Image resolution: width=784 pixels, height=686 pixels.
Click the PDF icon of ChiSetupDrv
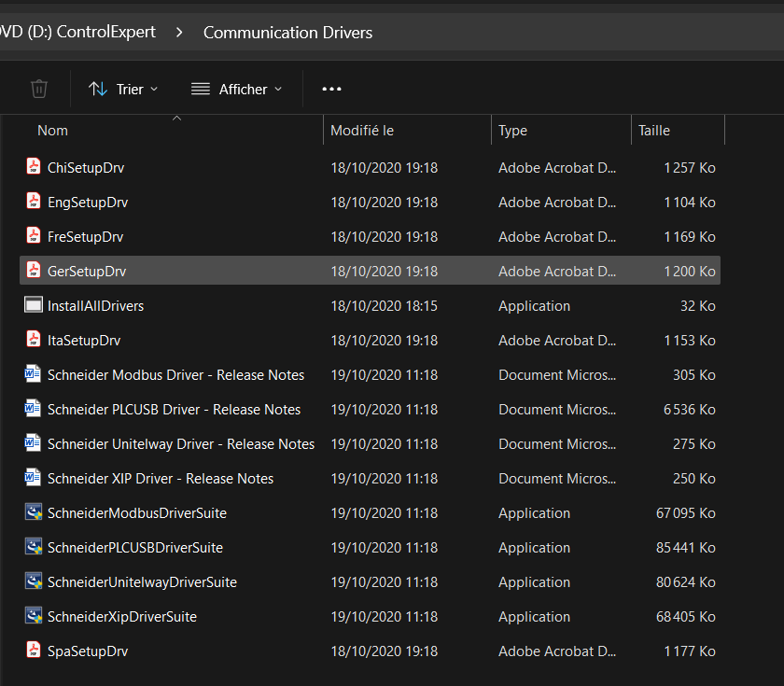click(x=33, y=167)
